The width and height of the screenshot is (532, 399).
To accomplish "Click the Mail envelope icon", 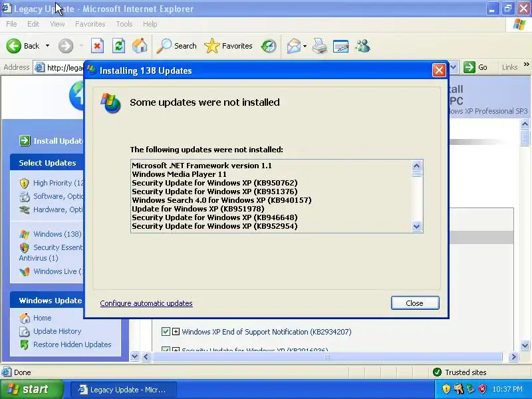I will pyautogui.click(x=293, y=46).
